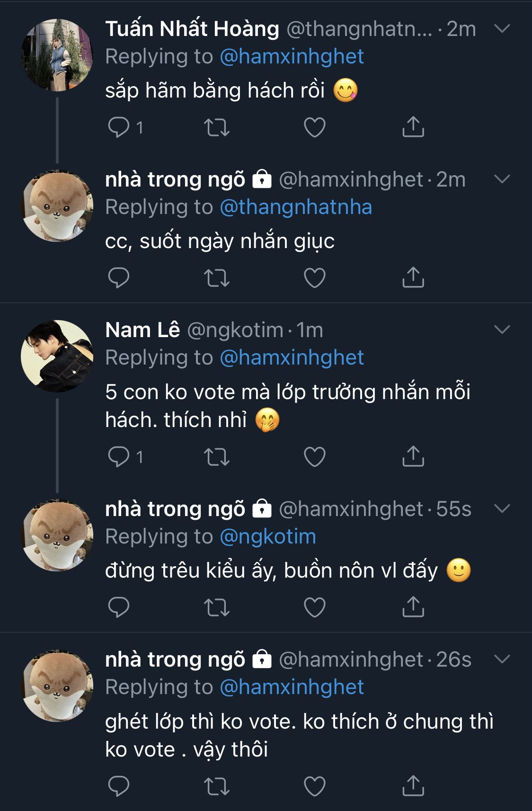This screenshot has width=532, height=811.
Task: Reply to Nam Lê's tweet
Action: pyautogui.click(x=118, y=456)
